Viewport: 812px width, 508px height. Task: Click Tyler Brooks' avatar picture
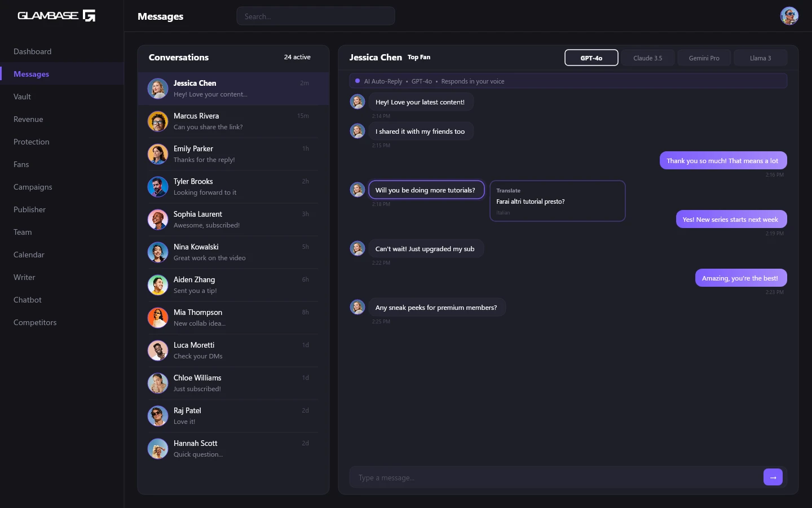[x=158, y=187]
